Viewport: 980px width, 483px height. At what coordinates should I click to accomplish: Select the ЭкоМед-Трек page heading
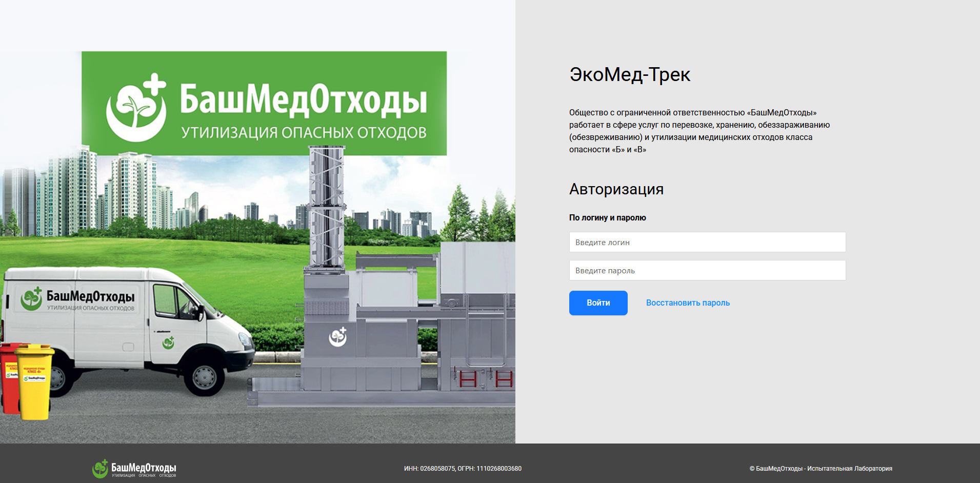coord(630,75)
